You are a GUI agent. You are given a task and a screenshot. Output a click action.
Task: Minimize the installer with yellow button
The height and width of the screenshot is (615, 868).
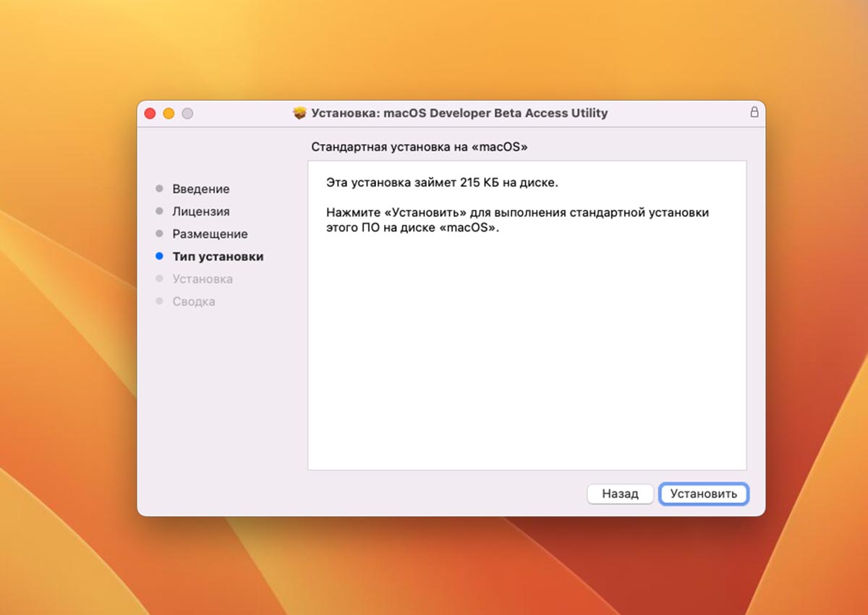(169, 114)
